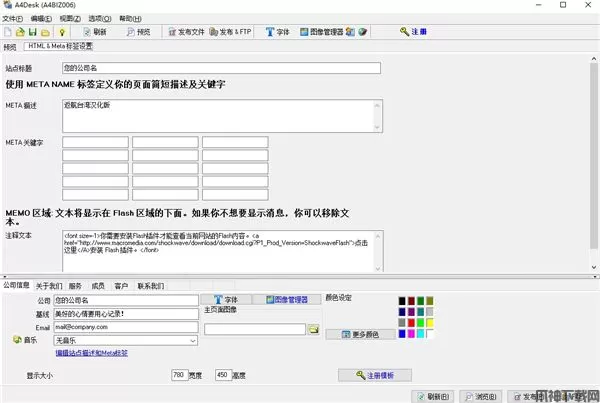600x403 pixels.
Task: Click the browse folder icon beside image field
Action: (313, 329)
